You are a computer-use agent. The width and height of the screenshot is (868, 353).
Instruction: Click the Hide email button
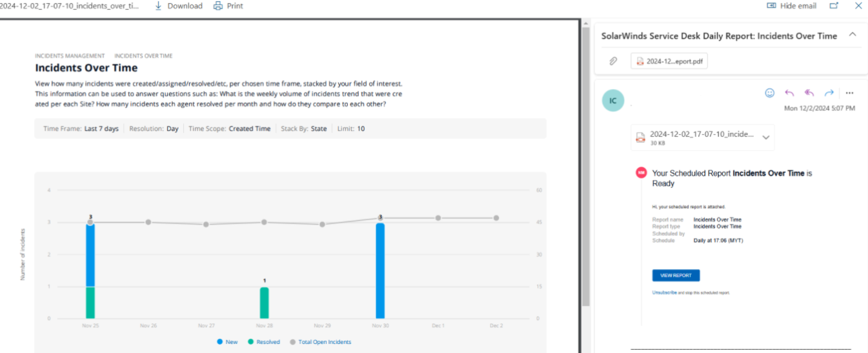click(x=791, y=6)
